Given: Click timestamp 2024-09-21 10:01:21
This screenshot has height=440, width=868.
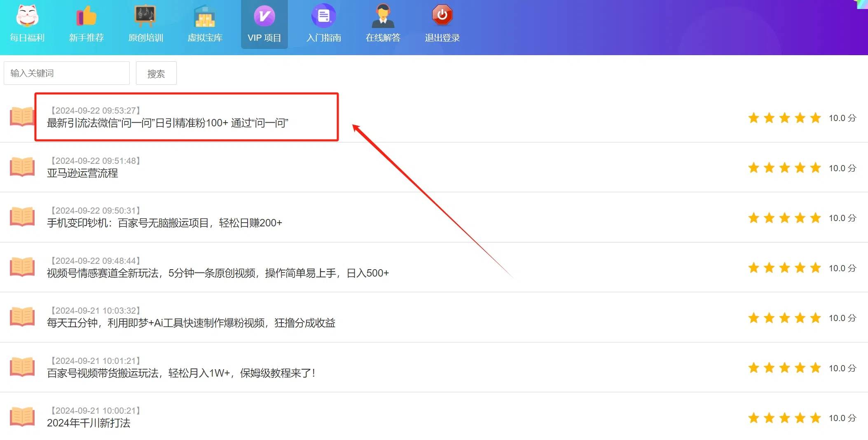Looking at the screenshot, I should 96,361.
